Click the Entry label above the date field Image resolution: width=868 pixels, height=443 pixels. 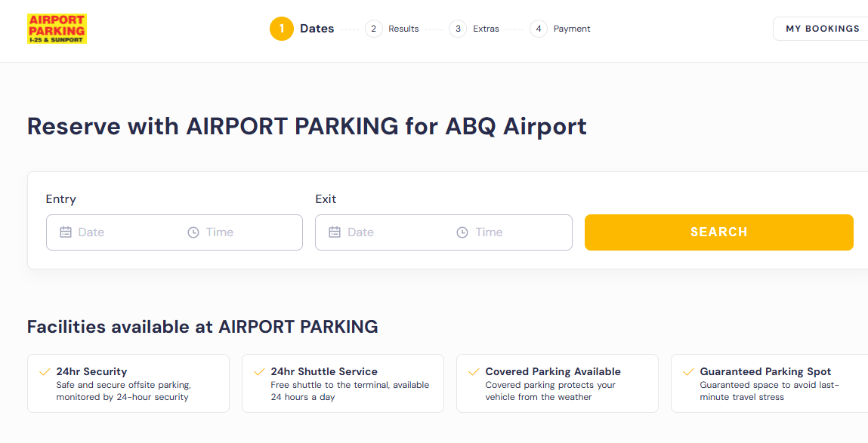tap(61, 199)
